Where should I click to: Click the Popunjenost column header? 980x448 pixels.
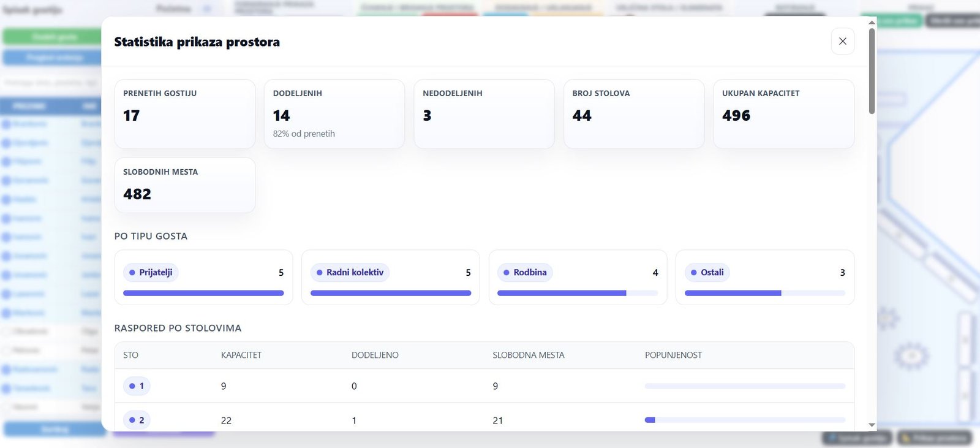[x=673, y=355]
